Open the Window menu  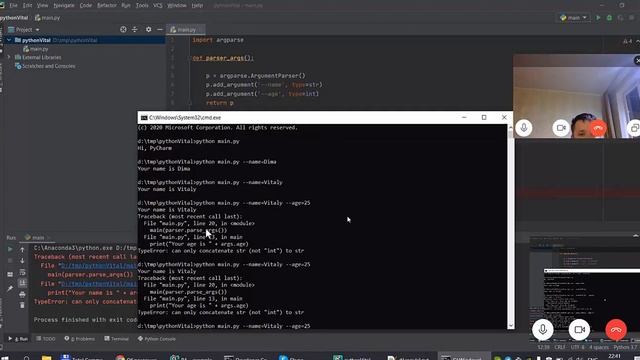(177, 5)
